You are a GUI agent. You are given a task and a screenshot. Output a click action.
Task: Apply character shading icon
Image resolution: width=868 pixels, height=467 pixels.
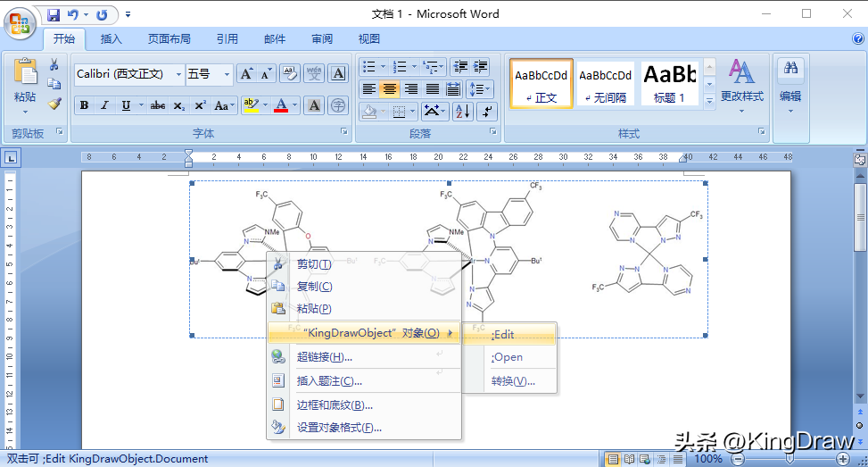pyautogui.click(x=314, y=105)
